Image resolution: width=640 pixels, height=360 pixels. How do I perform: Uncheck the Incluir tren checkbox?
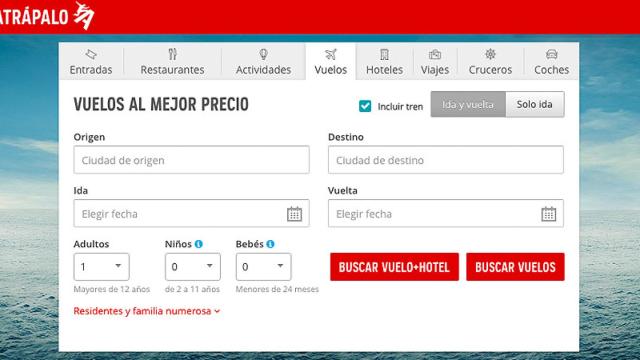point(365,106)
